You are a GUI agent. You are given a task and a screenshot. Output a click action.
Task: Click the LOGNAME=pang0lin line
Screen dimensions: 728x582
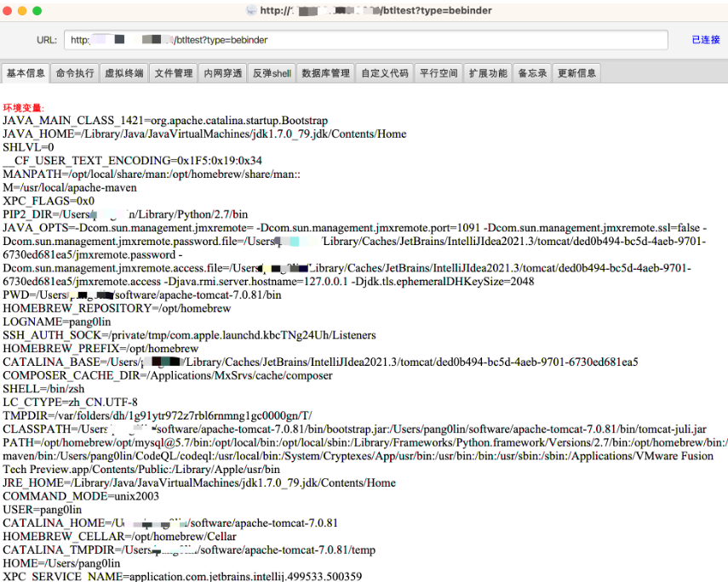57,322
